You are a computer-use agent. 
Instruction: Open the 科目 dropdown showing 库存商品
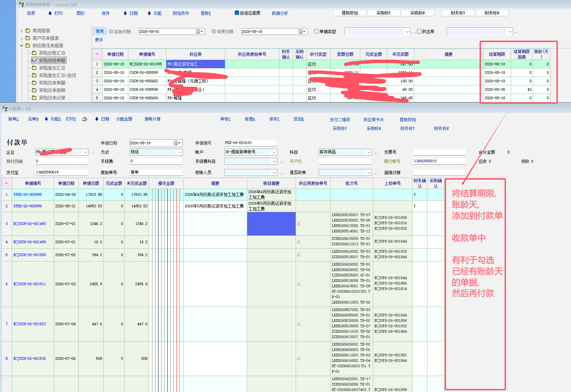coord(368,152)
